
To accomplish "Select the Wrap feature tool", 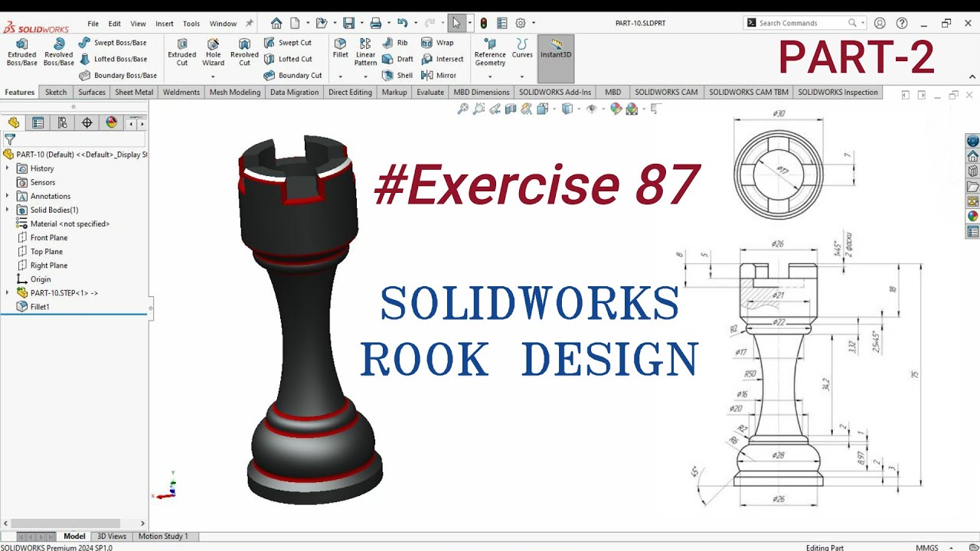I will pos(437,43).
